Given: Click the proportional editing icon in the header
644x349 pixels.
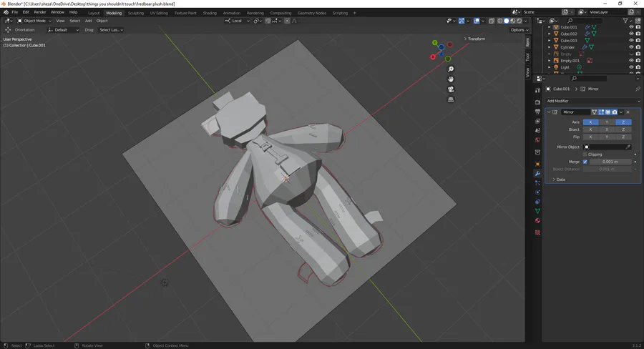Looking at the screenshot, I should 287,21.
